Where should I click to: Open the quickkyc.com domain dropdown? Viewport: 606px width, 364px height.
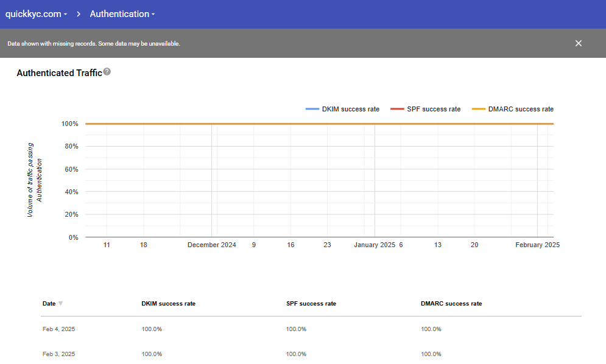[x=36, y=14]
